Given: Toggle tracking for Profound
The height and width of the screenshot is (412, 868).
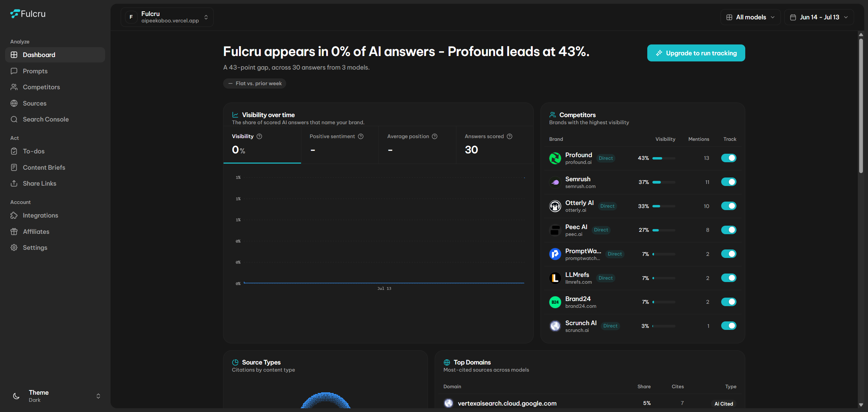Looking at the screenshot, I should [729, 158].
